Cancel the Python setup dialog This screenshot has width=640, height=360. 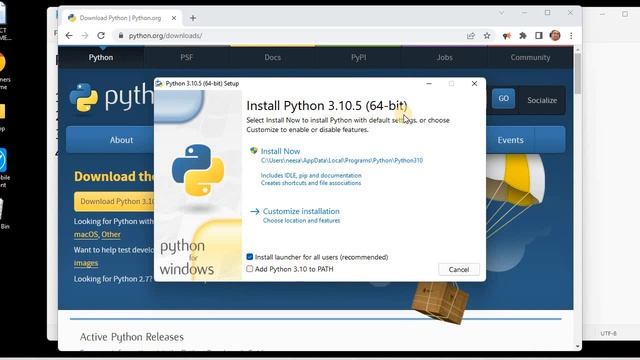459,269
